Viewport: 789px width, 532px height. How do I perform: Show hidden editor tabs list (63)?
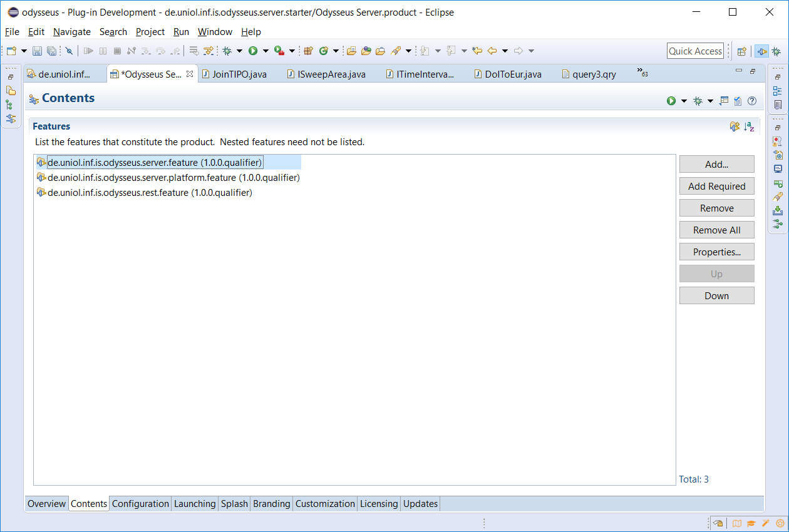coord(642,72)
